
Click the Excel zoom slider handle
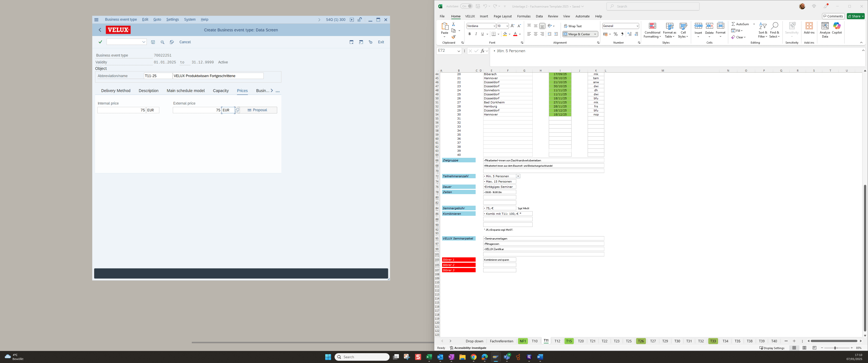[835, 348]
